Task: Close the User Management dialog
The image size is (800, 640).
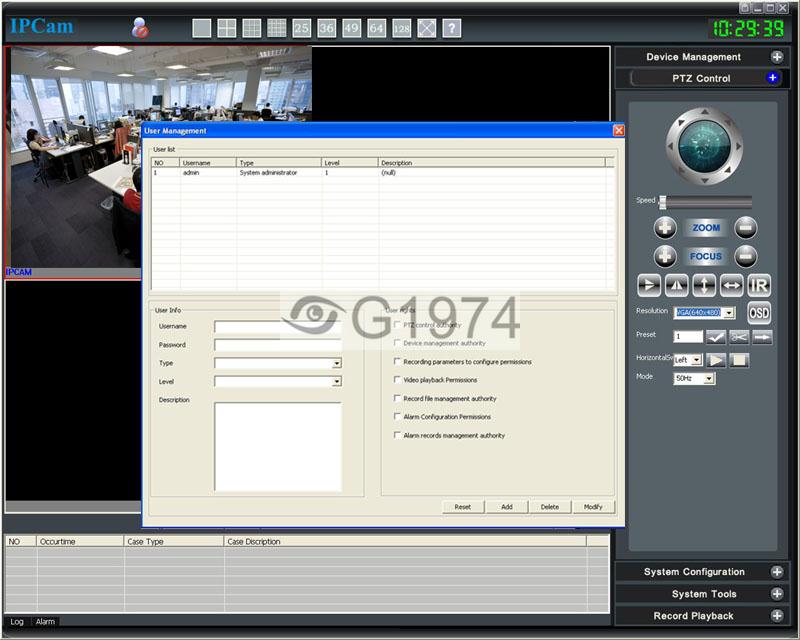Action: [x=618, y=131]
